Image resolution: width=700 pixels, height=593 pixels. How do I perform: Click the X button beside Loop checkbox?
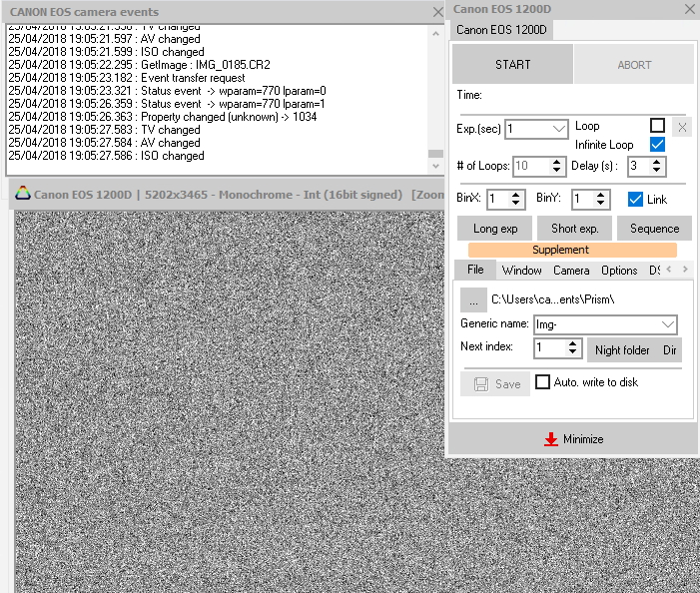680,127
